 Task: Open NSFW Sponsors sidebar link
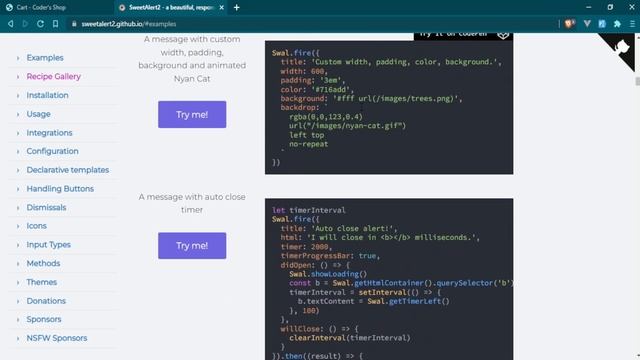57,338
